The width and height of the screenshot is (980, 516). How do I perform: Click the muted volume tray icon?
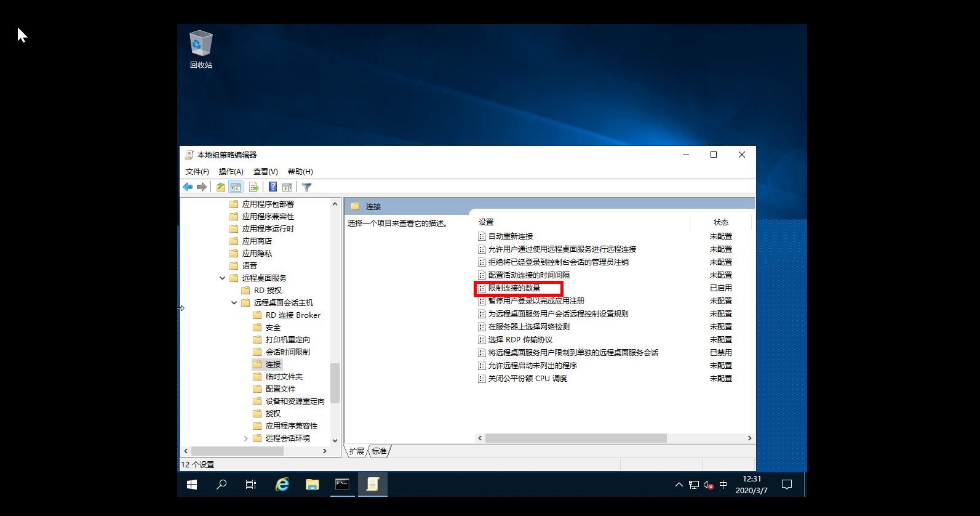(x=708, y=485)
